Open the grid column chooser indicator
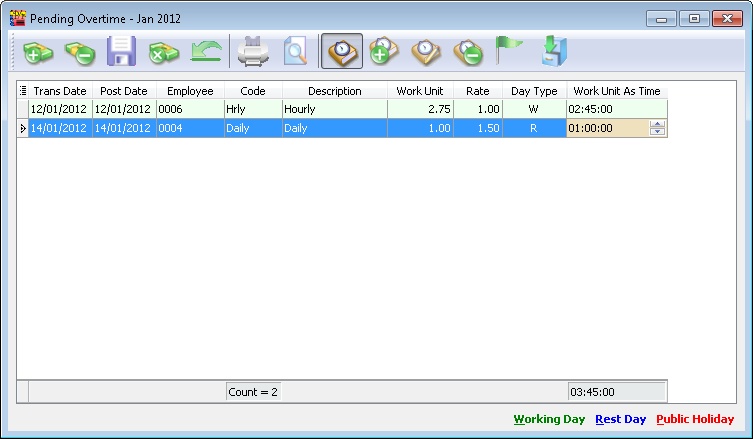 tap(23, 91)
